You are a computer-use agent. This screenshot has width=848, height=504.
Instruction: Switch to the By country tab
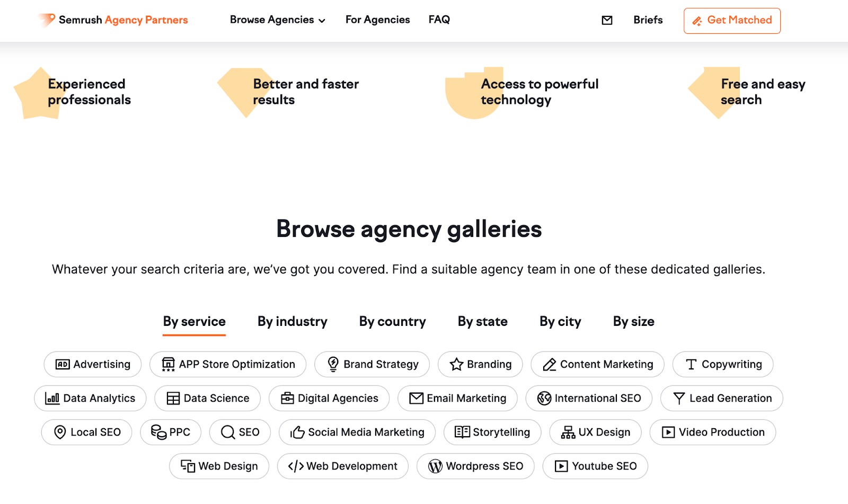(x=392, y=322)
